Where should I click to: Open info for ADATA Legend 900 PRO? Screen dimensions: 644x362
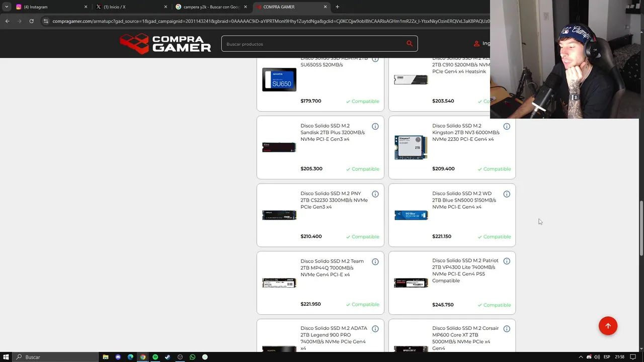pyautogui.click(x=375, y=329)
